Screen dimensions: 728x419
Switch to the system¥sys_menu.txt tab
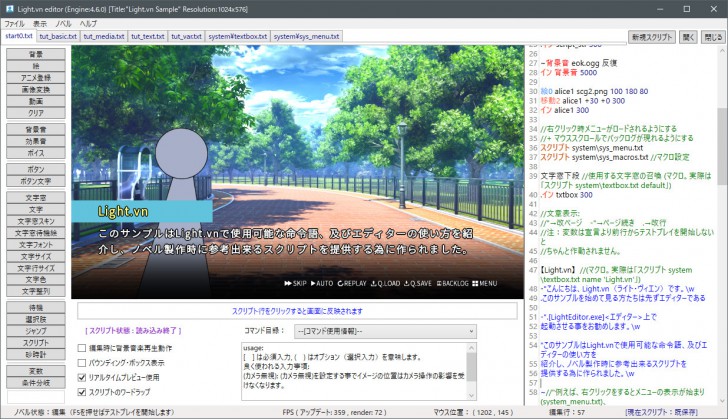306,36
